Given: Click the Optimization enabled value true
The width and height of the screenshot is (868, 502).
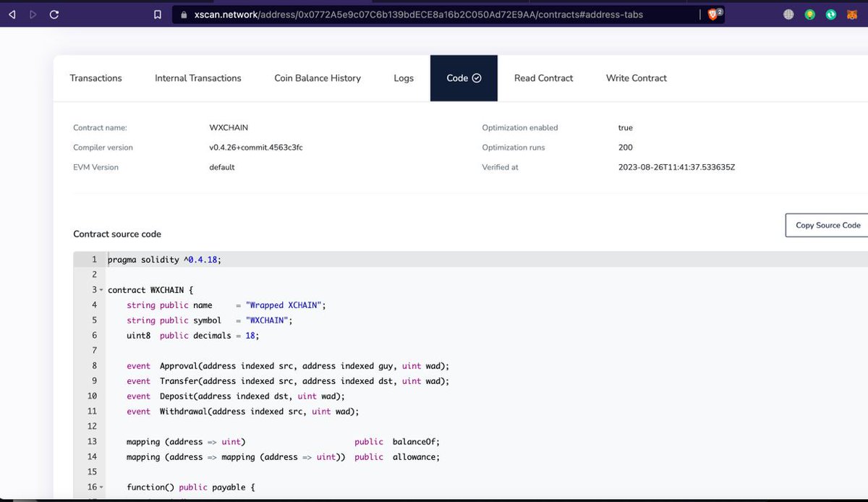Looking at the screenshot, I should click(626, 128).
